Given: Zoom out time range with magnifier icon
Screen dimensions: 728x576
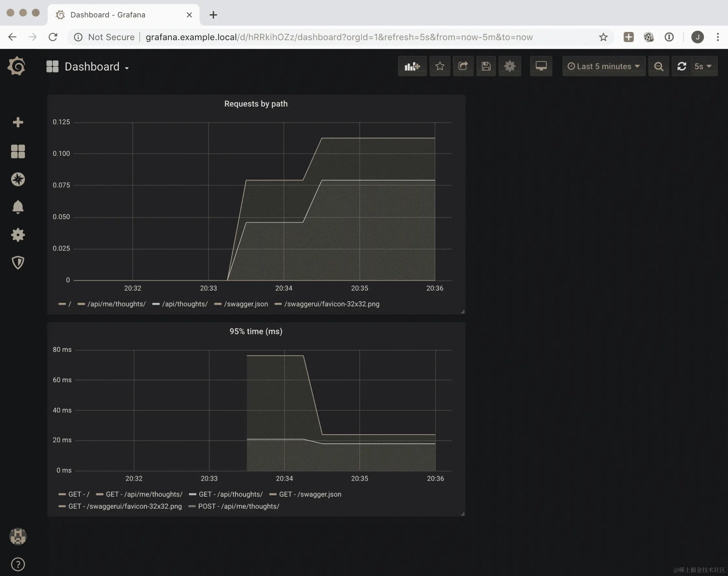Looking at the screenshot, I should [659, 66].
